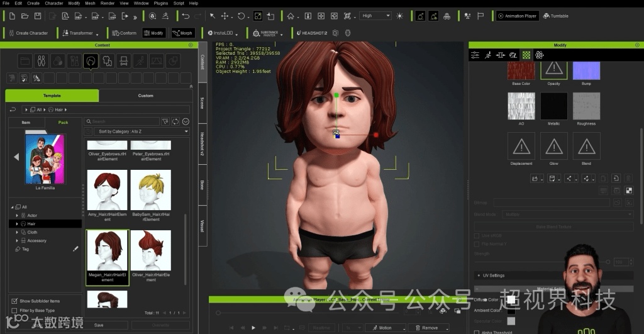Select Actor category icon in Content
Screen dimensions: 644x334
click(42, 61)
